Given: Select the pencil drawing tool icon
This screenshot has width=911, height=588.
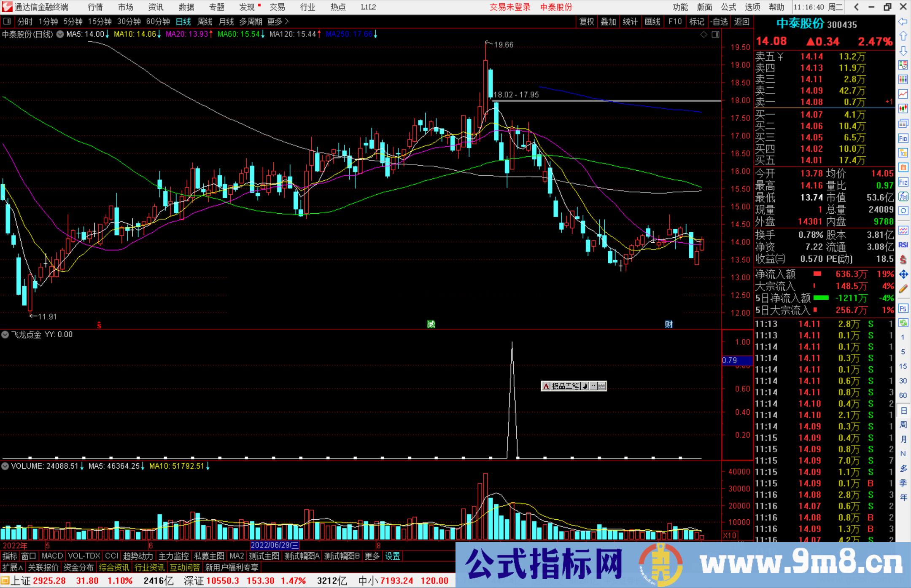Looking at the screenshot, I should pos(903,289).
